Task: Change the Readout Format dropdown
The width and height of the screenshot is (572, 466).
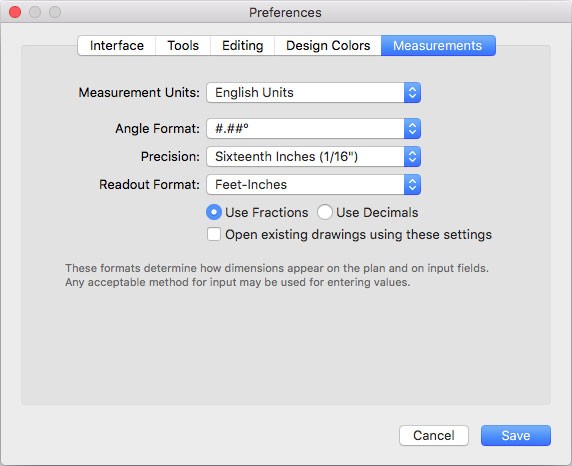Action: tap(313, 185)
